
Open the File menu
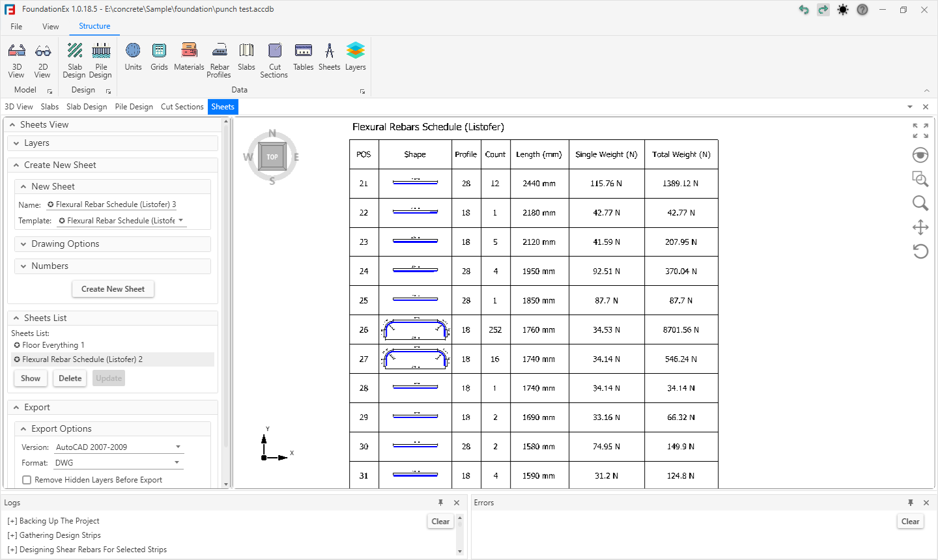(x=16, y=27)
